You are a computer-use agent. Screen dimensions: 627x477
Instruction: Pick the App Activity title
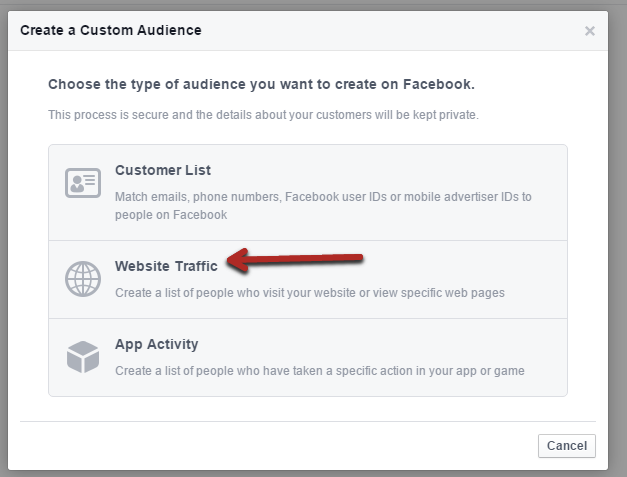pyautogui.click(x=156, y=344)
